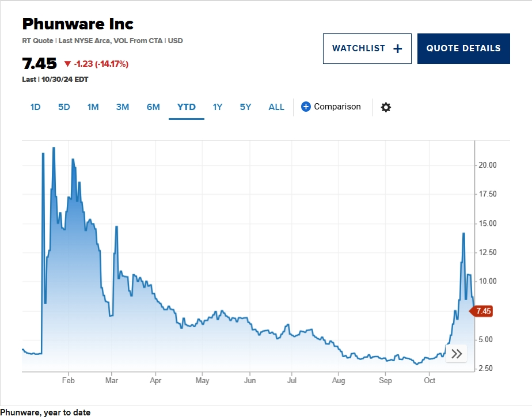Screen dimensions: 532x420
Task: Click the Apr axis label
Action: 155,381
